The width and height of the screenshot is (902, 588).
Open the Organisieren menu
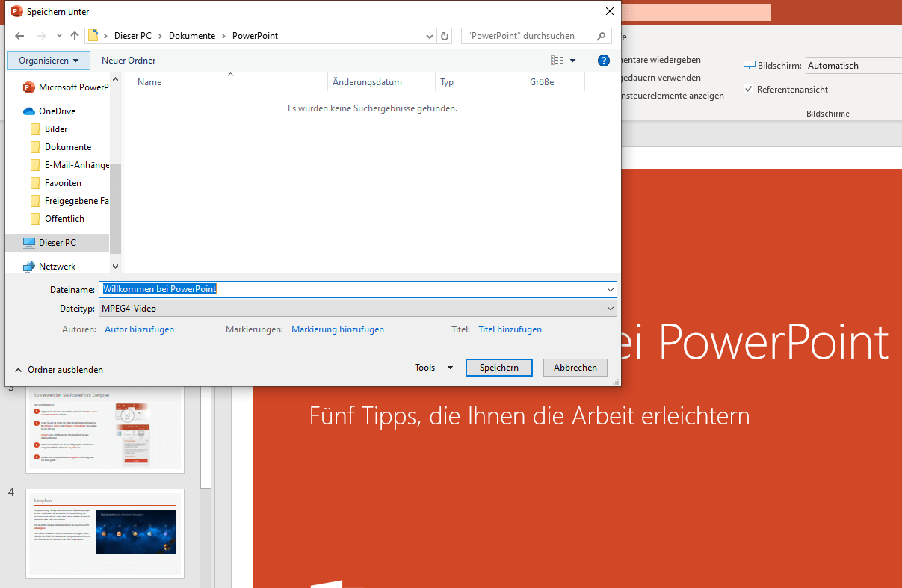pos(49,61)
